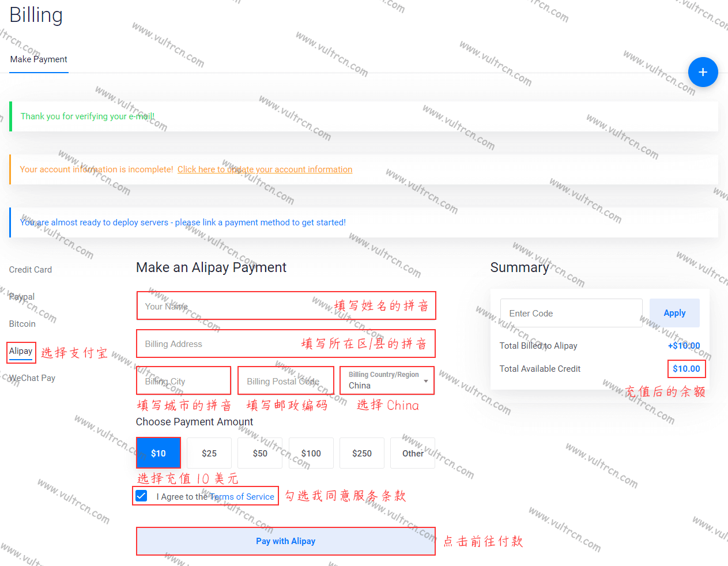
Task: Open the Billing Country/Region dropdown
Action: click(387, 381)
